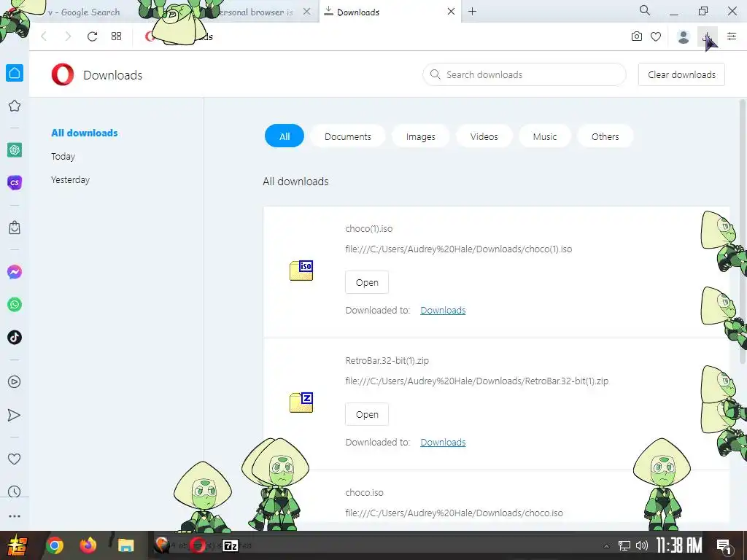Click the choco(1).iso file icon
747x560 pixels.
(x=301, y=271)
